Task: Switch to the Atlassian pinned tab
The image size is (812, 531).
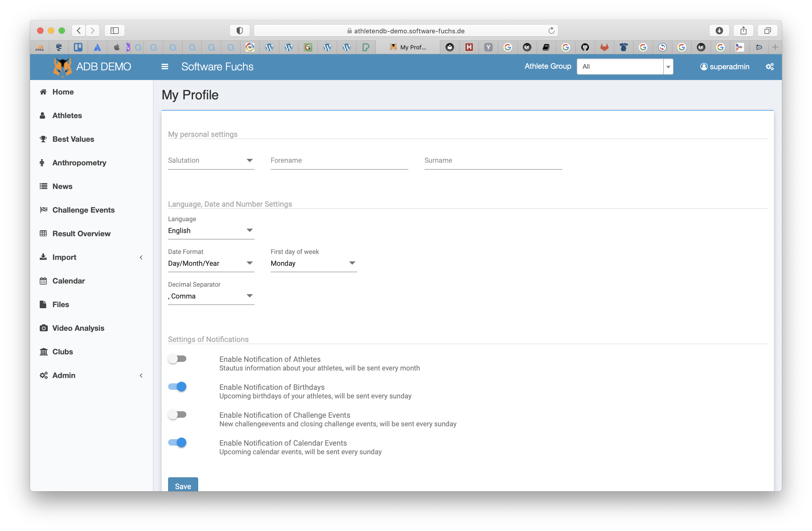Action: 97,48
